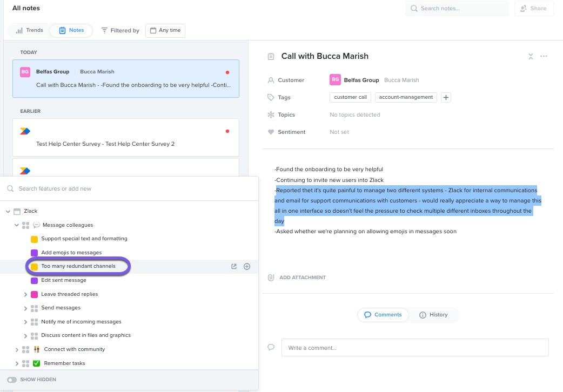Open the History tab
This screenshot has height=392, width=563.
click(433, 315)
